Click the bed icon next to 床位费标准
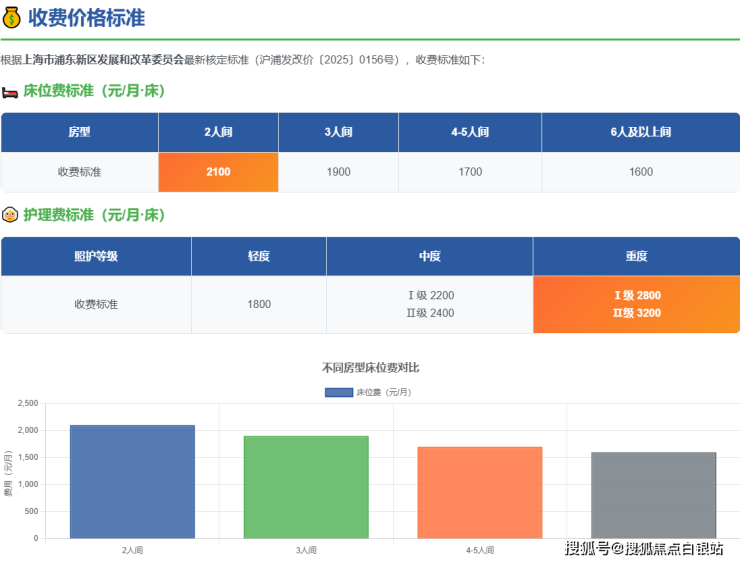Screen dimensions: 740x564 [10, 92]
